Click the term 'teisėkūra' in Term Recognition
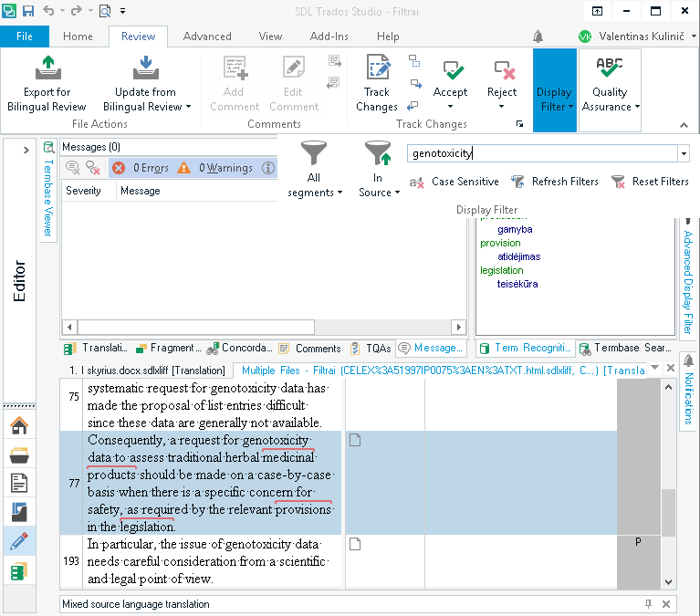The image size is (700, 616). [517, 284]
